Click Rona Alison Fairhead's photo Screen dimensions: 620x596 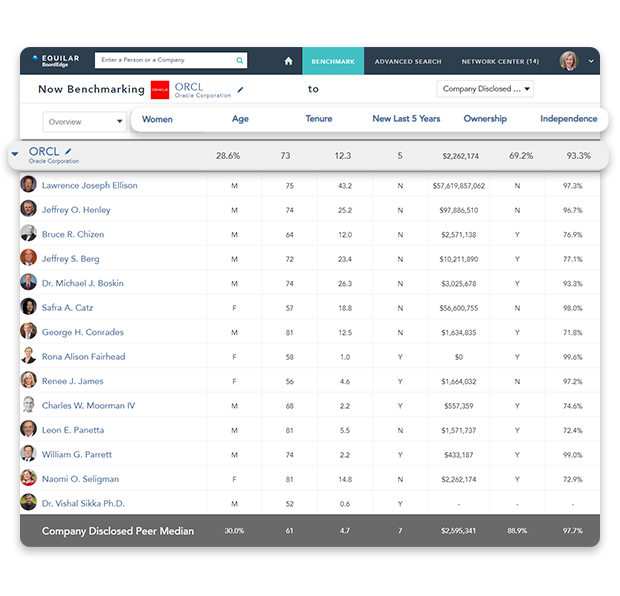(x=28, y=355)
